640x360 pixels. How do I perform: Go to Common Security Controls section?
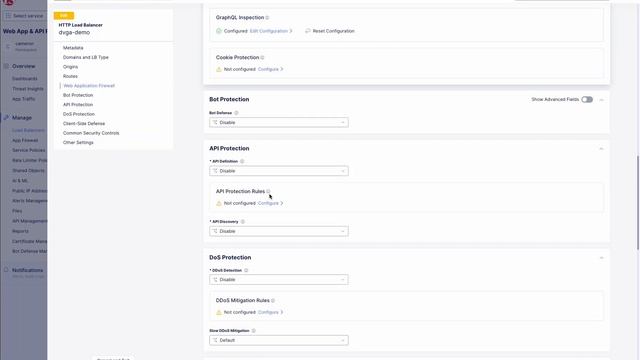pyautogui.click(x=91, y=133)
